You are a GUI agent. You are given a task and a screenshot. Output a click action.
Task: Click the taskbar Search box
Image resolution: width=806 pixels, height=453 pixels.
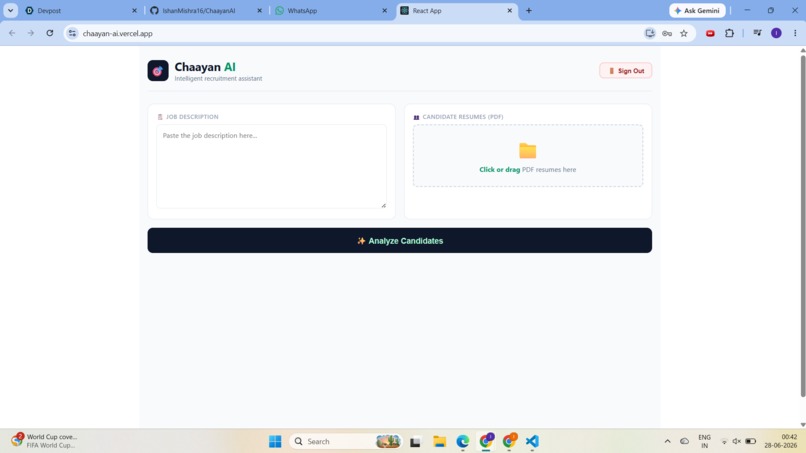(346, 441)
